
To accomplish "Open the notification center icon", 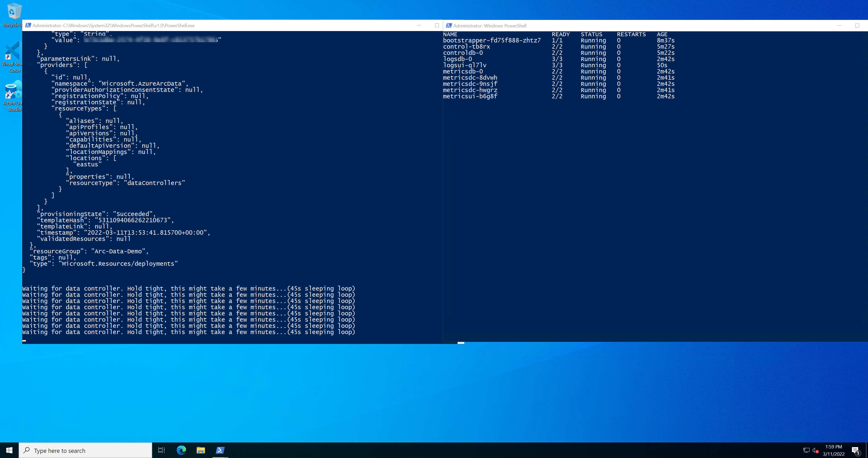I will pos(856,450).
